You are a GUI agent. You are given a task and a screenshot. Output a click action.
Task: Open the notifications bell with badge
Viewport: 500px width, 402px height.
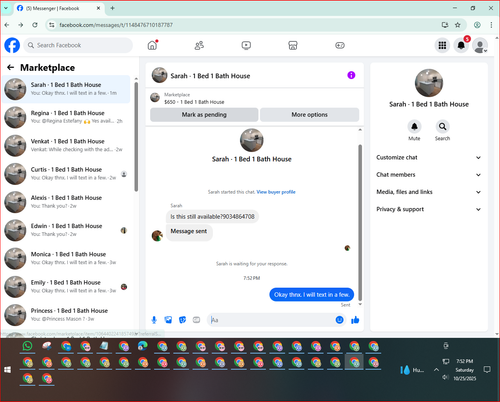click(x=461, y=45)
